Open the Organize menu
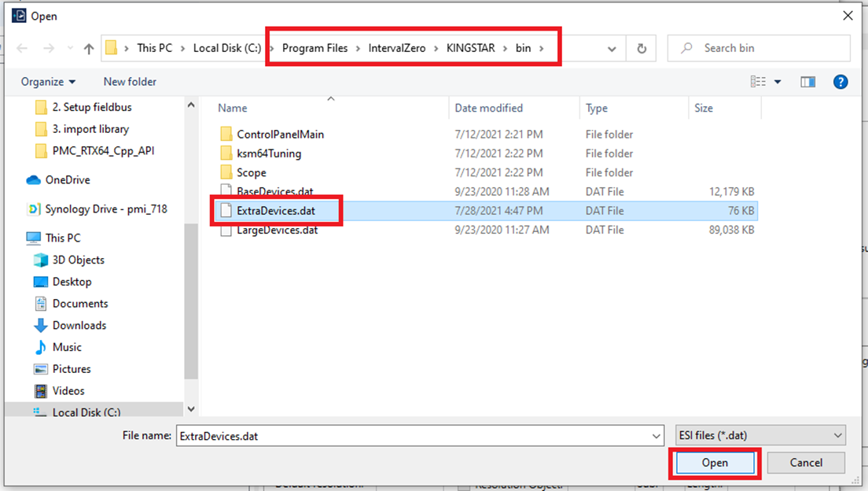 point(49,82)
